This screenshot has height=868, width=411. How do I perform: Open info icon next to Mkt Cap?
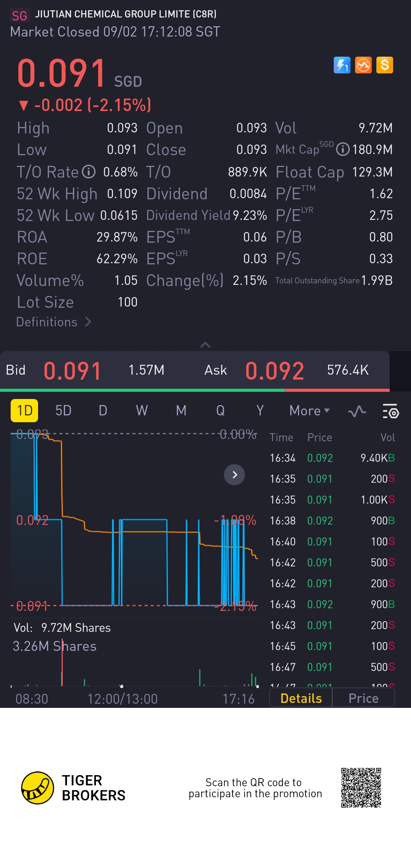coord(342,149)
